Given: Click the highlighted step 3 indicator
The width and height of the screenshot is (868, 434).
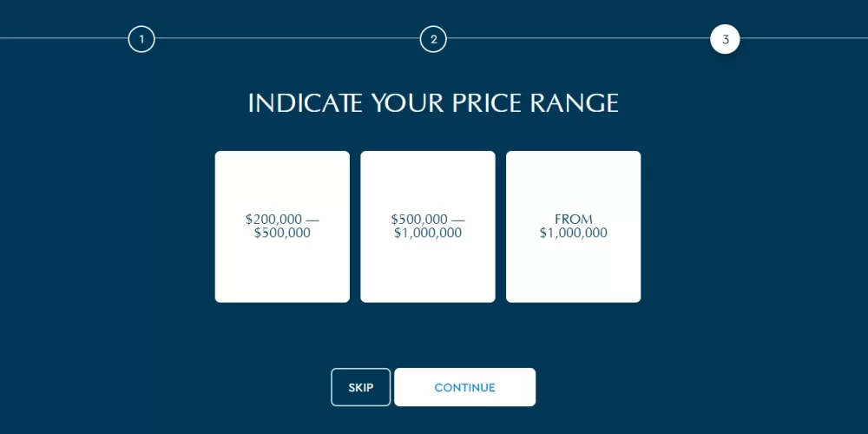Looking at the screenshot, I should click(x=725, y=39).
